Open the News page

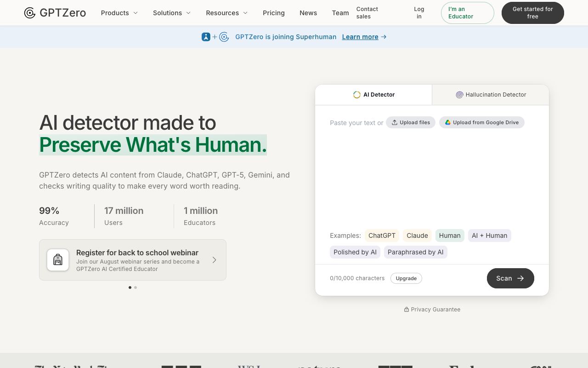click(308, 13)
